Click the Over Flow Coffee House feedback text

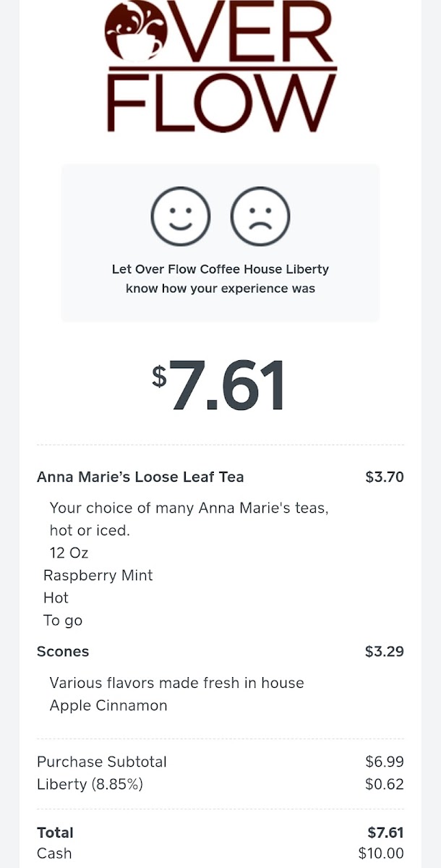pos(220,278)
